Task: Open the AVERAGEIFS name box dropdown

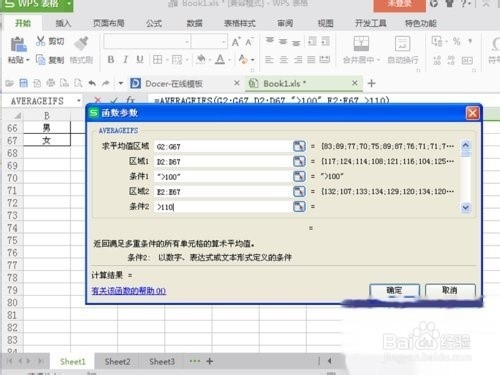Action: pos(79,100)
